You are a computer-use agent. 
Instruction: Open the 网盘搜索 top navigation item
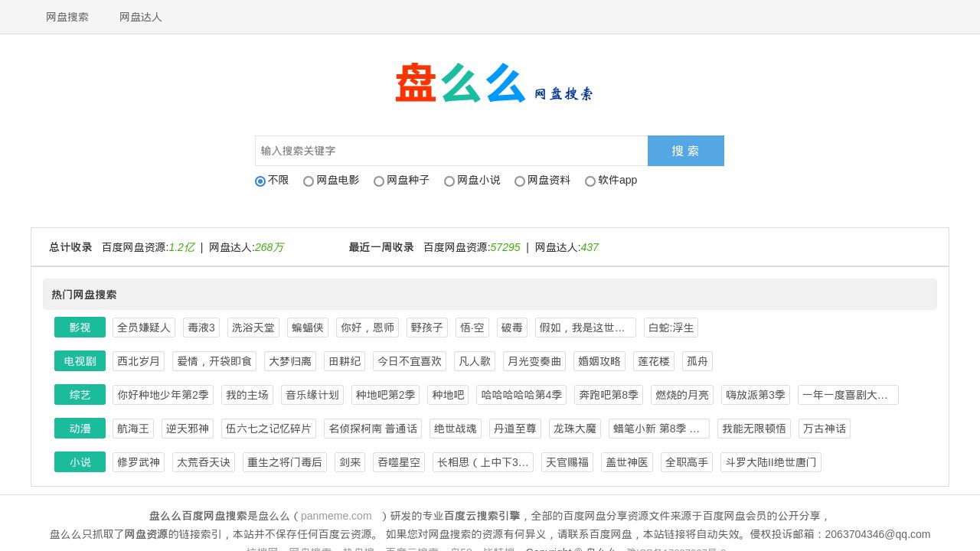pos(67,17)
